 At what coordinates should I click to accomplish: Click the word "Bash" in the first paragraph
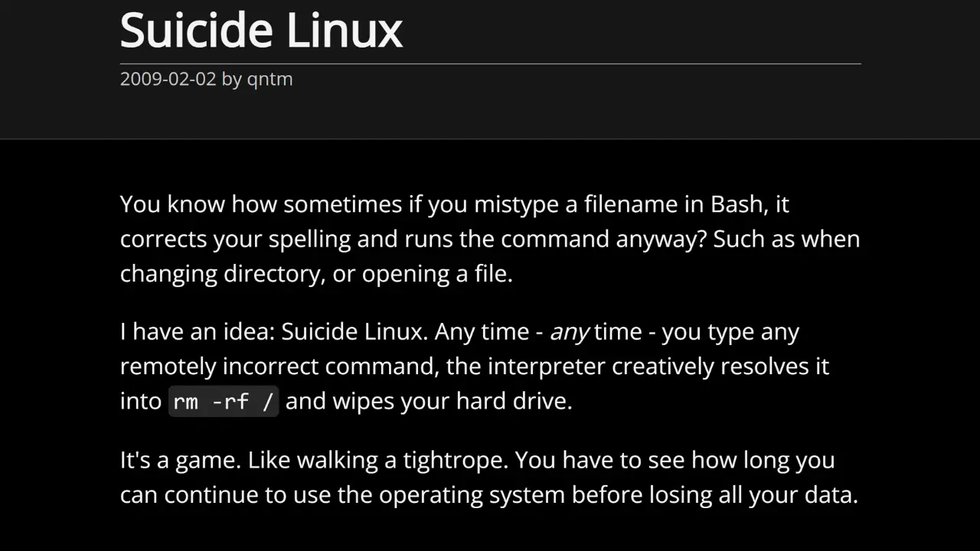pos(738,204)
